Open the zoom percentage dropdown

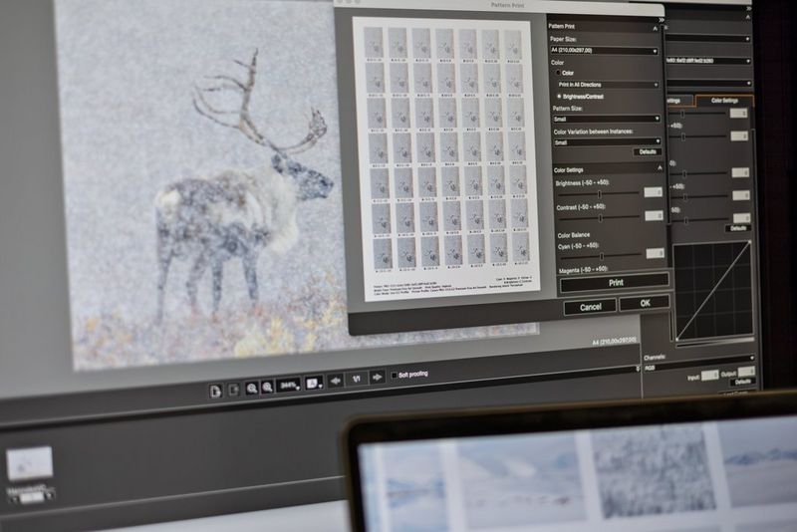click(289, 386)
